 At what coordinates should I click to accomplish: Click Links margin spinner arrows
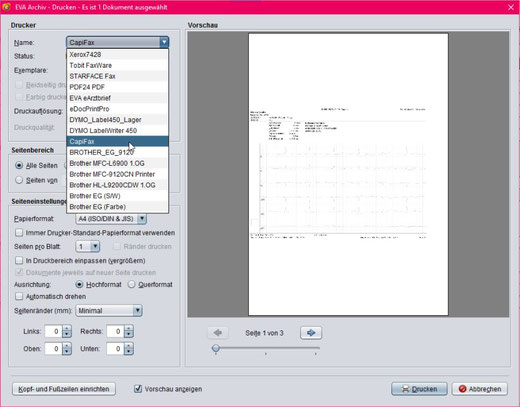pyautogui.click(x=67, y=331)
